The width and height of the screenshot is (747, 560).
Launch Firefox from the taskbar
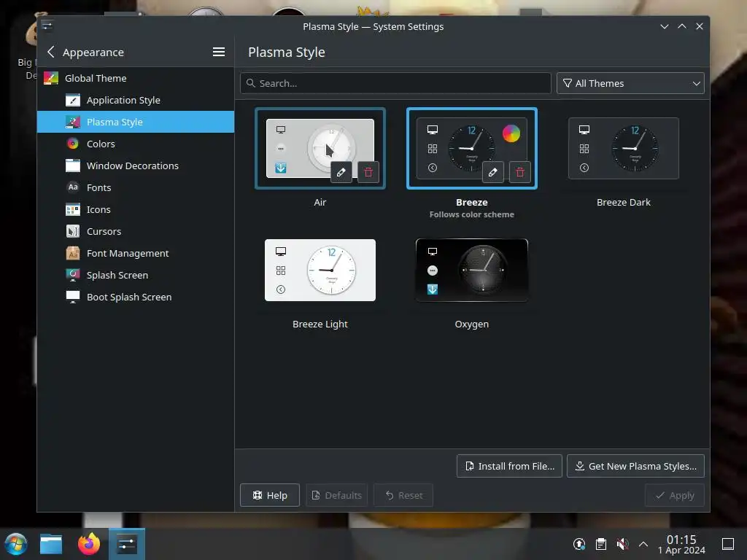[88, 544]
